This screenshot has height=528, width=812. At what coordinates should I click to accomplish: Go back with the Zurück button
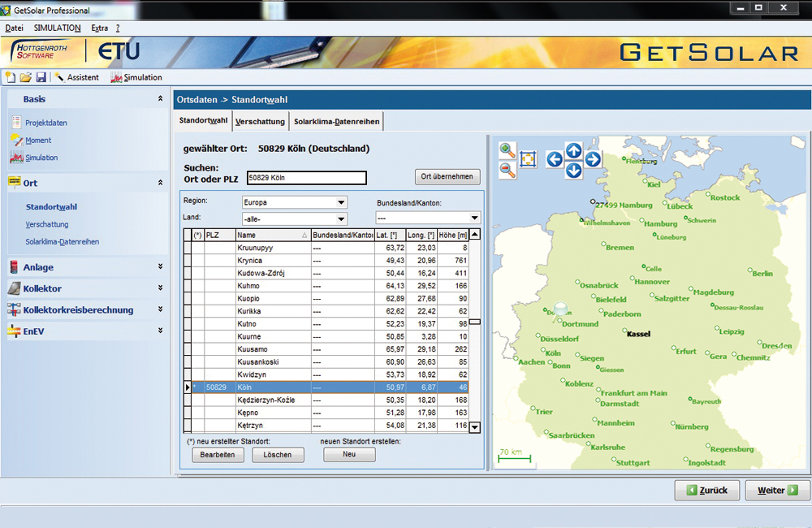click(x=707, y=490)
